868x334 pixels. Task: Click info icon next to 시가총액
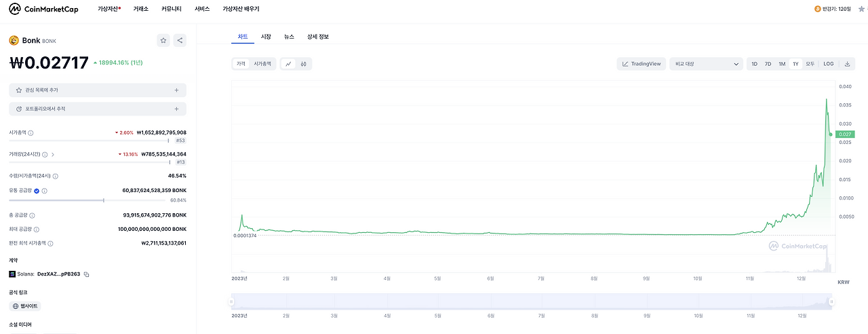[x=31, y=133]
